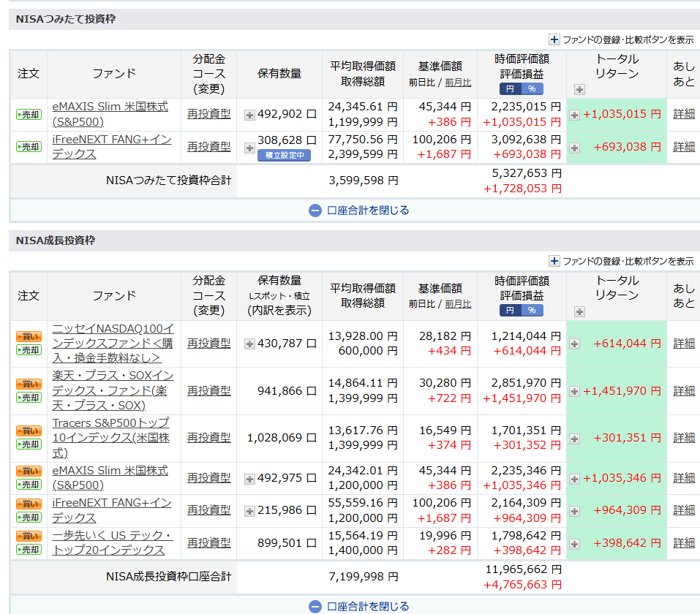
Task: Click acquisition total 7,199,998 円
Action: (364, 577)
